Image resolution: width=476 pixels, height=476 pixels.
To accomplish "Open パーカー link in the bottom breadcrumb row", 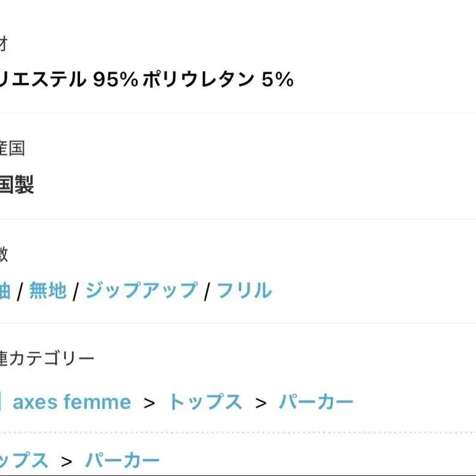I will pos(122,460).
